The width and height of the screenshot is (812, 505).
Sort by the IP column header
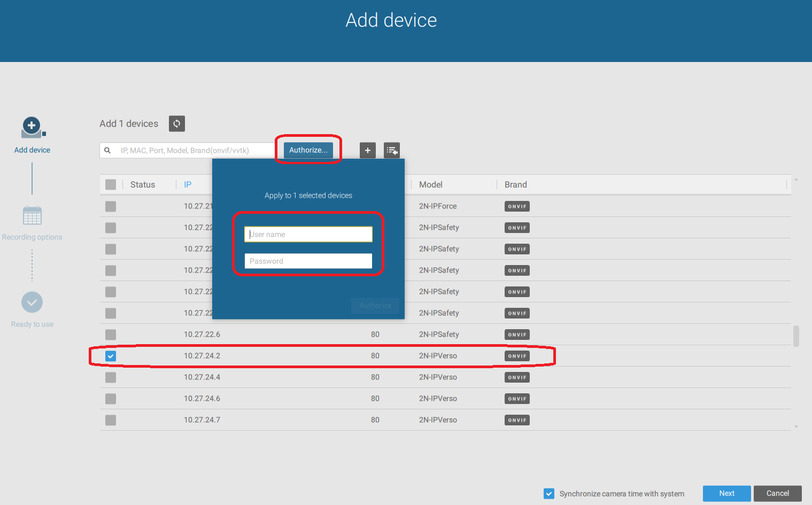click(x=188, y=184)
